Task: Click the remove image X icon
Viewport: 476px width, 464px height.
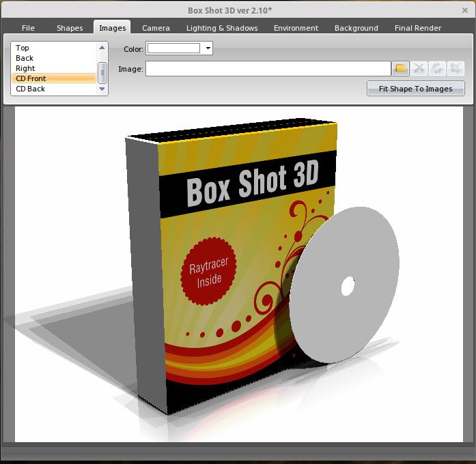Action: (x=419, y=68)
